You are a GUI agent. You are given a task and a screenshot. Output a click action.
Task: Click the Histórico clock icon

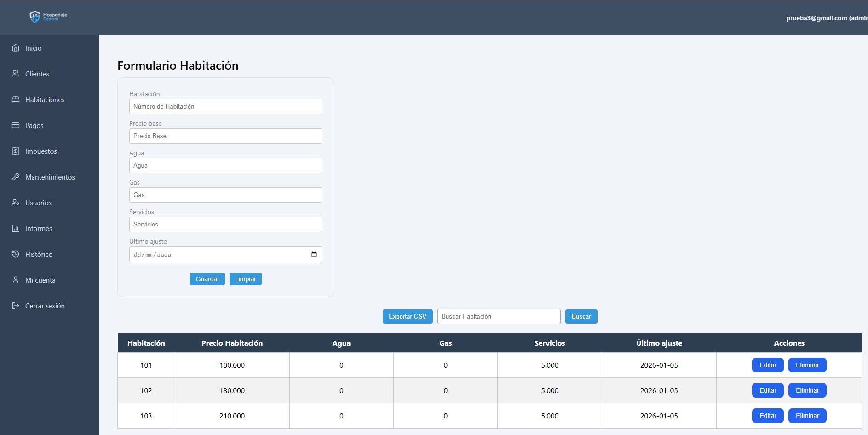pyautogui.click(x=16, y=254)
